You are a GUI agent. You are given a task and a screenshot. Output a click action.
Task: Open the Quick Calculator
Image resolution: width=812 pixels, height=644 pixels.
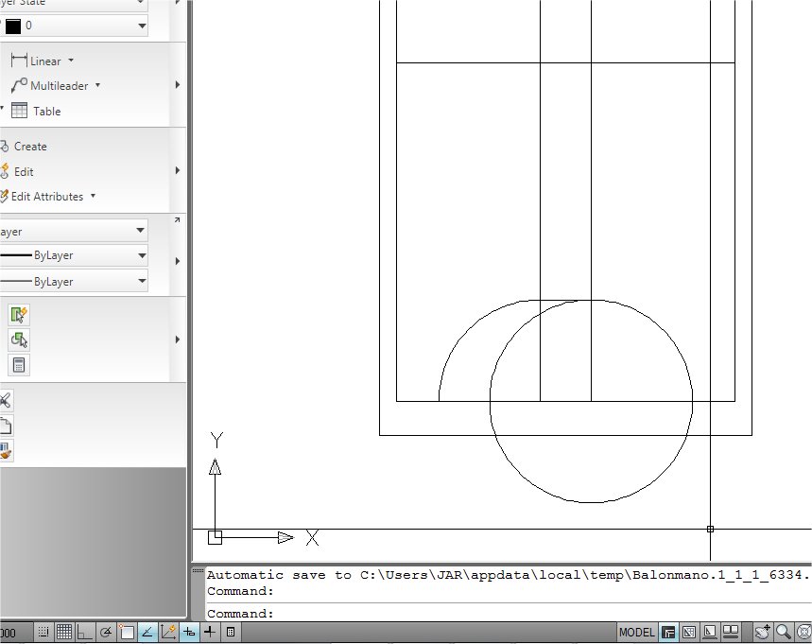coord(19,365)
